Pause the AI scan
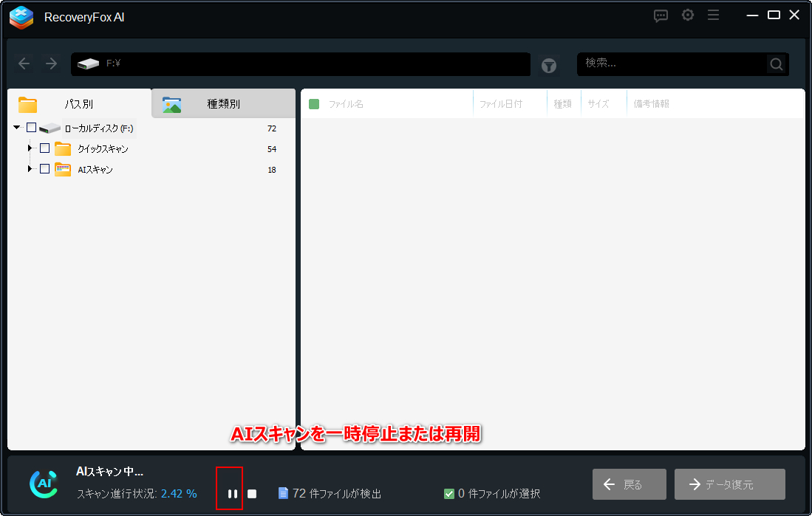Screen dimensions: 812x516 233,493
